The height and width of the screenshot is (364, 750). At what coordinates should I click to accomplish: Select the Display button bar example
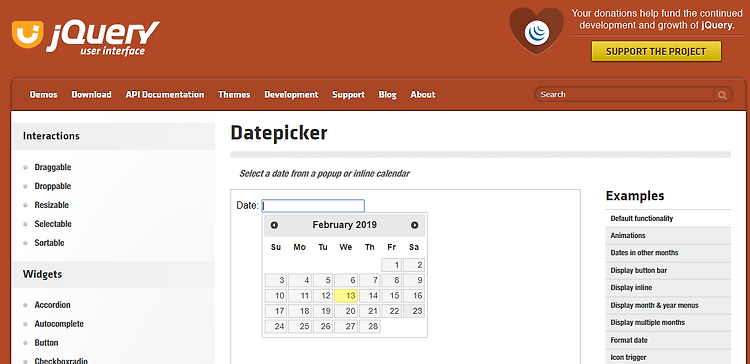[x=668, y=271]
